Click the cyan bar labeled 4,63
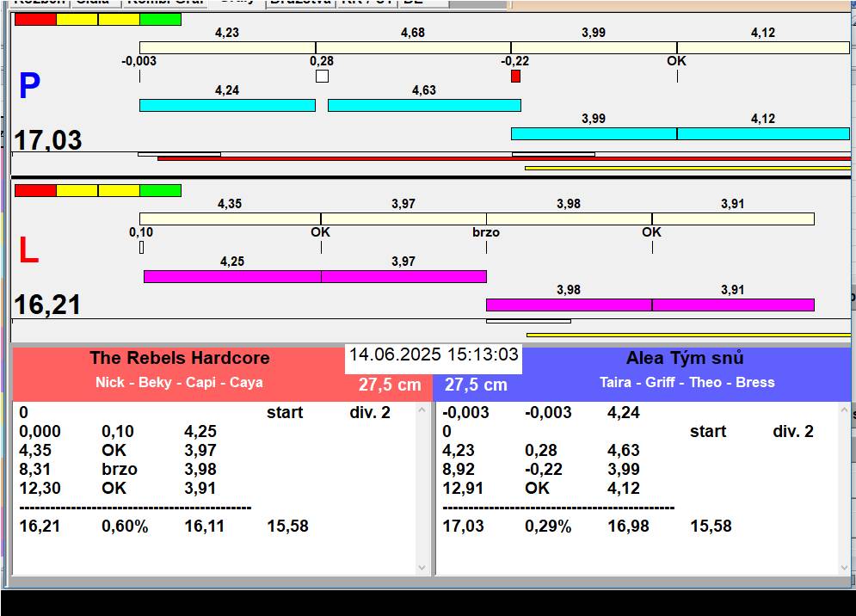 click(423, 105)
